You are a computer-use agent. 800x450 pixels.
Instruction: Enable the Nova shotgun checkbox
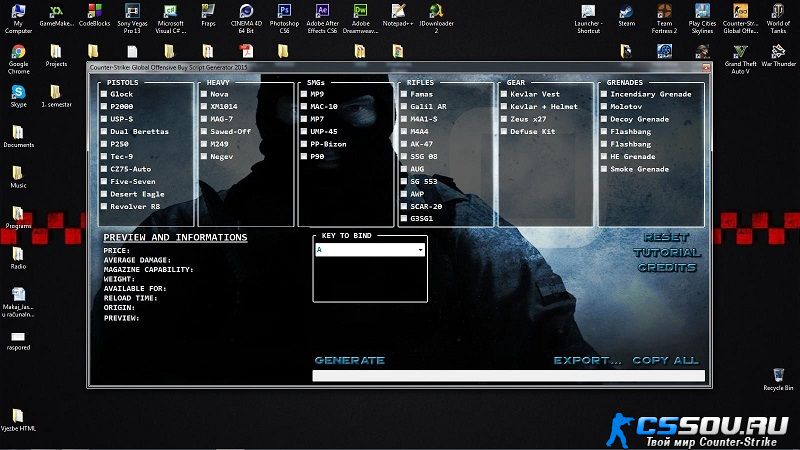[x=204, y=94]
